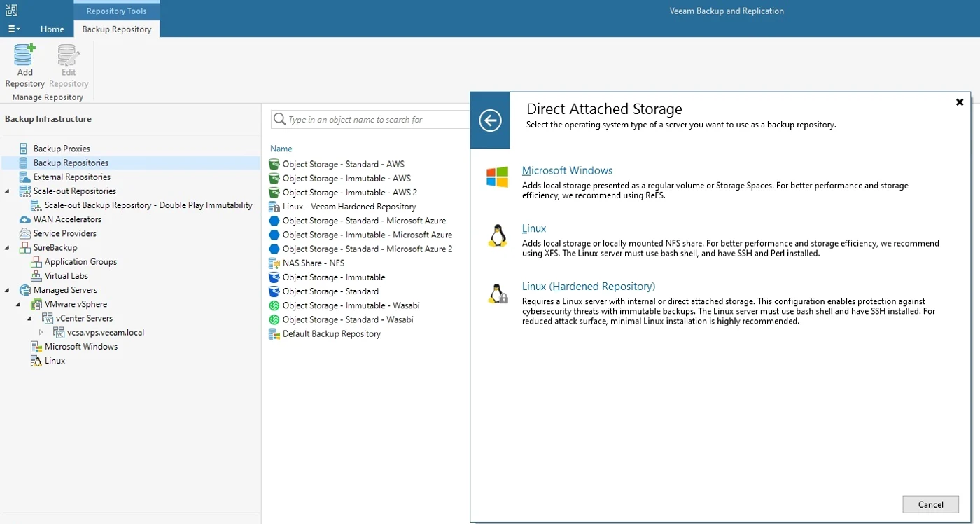Choose the Linux repository link

(x=534, y=228)
